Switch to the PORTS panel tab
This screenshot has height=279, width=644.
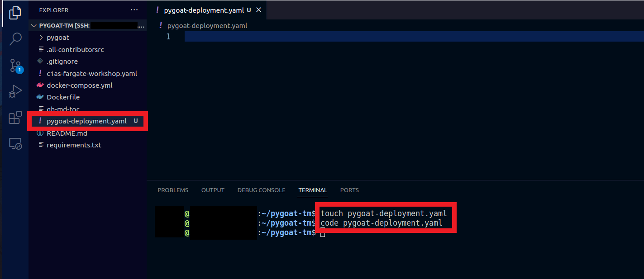(x=349, y=190)
